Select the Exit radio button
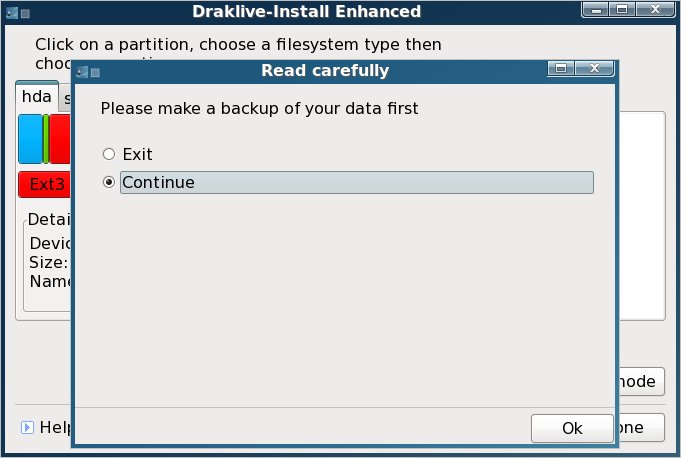This screenshot has width=681, height=458. coord(109,154)
